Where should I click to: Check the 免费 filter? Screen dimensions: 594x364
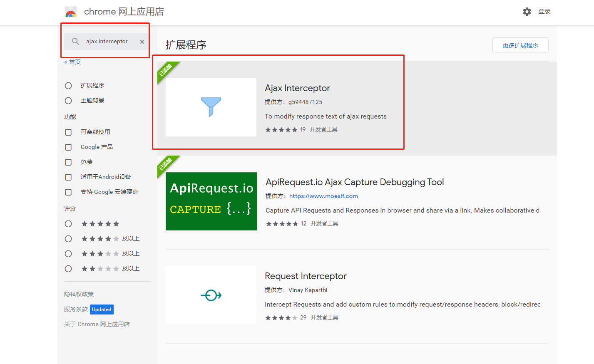(68, 162)
